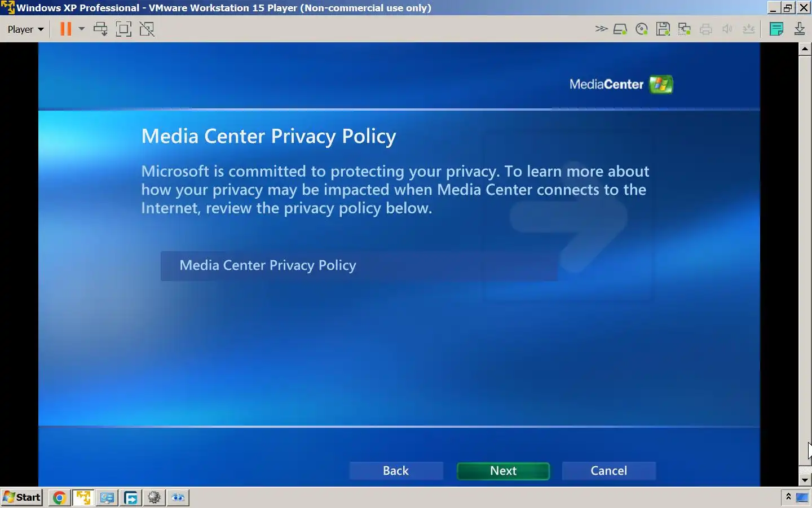
Task: Open the Player menu dropdown
Action: point(25,29)
